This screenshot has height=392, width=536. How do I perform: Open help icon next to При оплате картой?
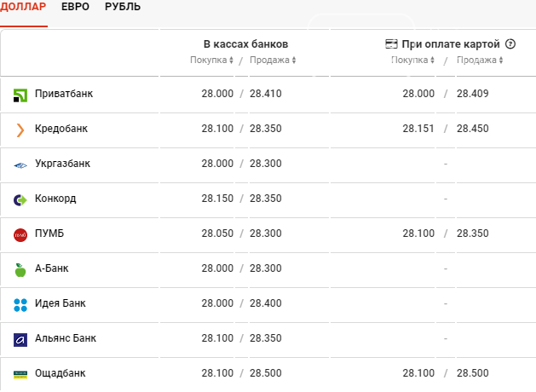click(510, 44)
